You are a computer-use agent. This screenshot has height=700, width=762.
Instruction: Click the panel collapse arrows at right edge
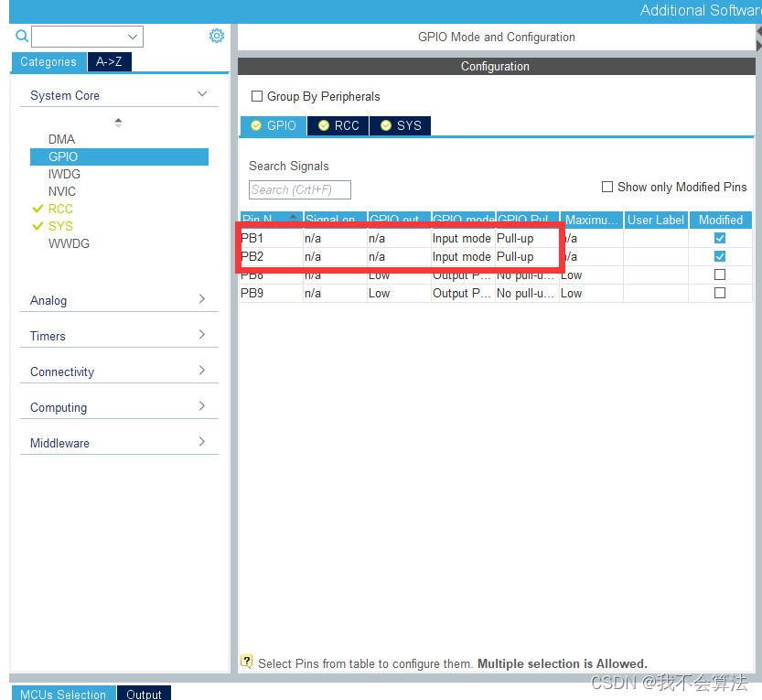pyautogui.click(x=758, y=38)
